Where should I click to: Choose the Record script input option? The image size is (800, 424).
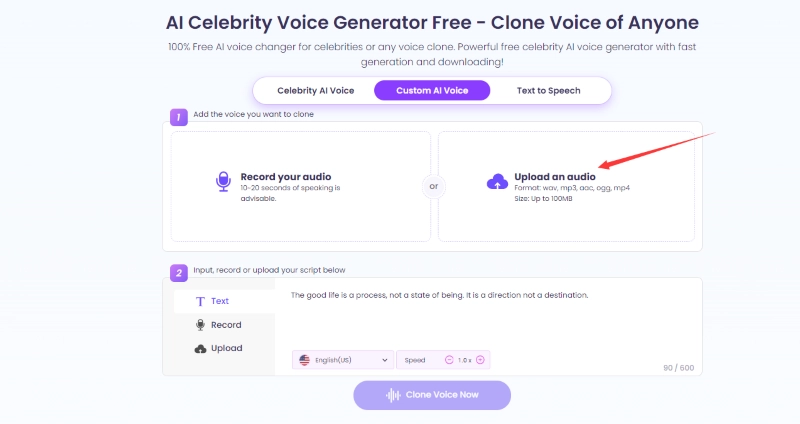pyautogui.click(x=219, y=325)
